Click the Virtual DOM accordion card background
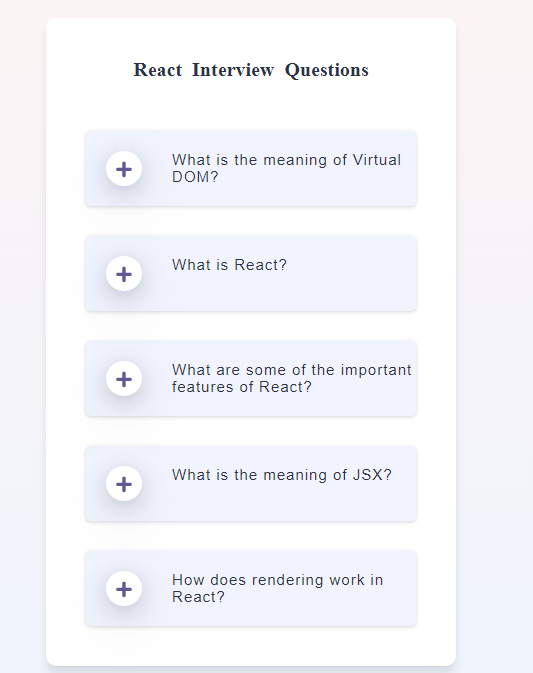Image resolution: width=533 pixels, height=673 pixels. coord(251,169)
